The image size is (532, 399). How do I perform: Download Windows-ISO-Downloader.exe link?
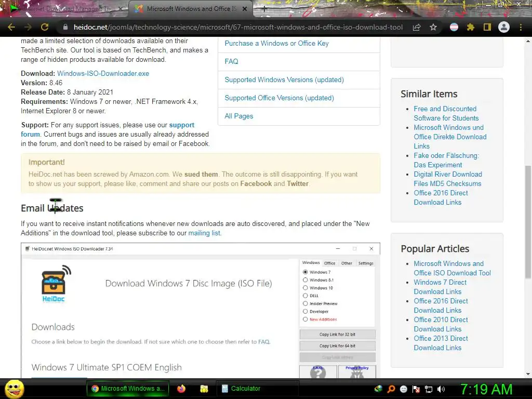[x=103, y=73]
